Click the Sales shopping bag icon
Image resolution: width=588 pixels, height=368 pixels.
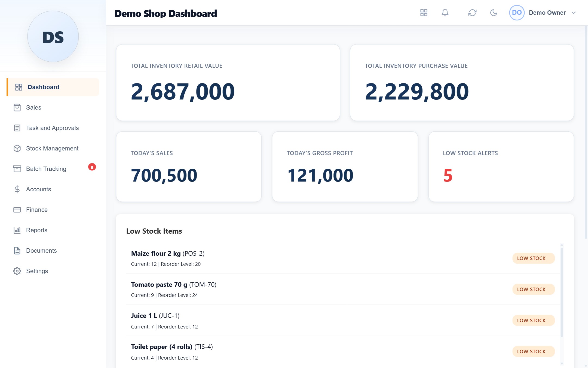(17, 107)
